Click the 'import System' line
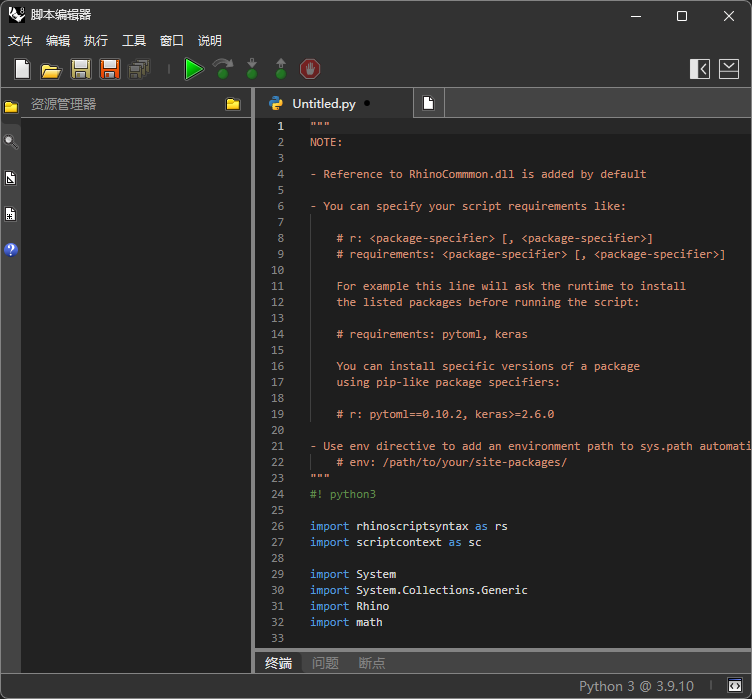Image resolution: width=752 pixels, height=699 pixels. point(353,574)
